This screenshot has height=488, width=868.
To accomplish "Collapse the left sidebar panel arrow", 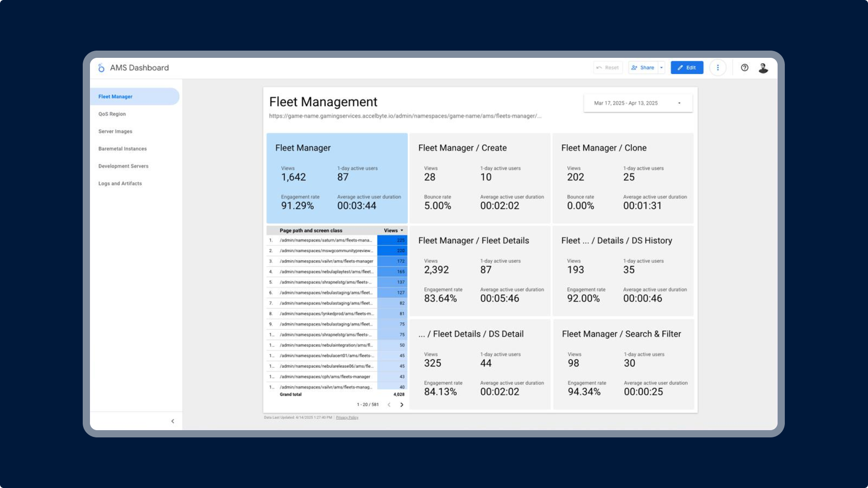I will [x=173, y=421].
